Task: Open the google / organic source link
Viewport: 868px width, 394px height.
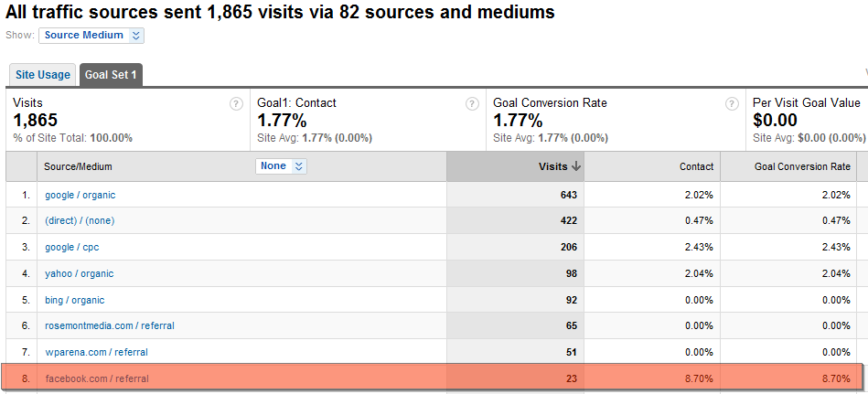Action: click(80, 195)
